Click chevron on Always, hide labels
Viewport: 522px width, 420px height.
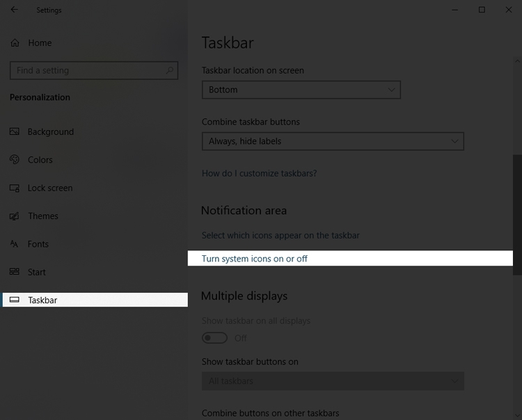tap(454, 141)
